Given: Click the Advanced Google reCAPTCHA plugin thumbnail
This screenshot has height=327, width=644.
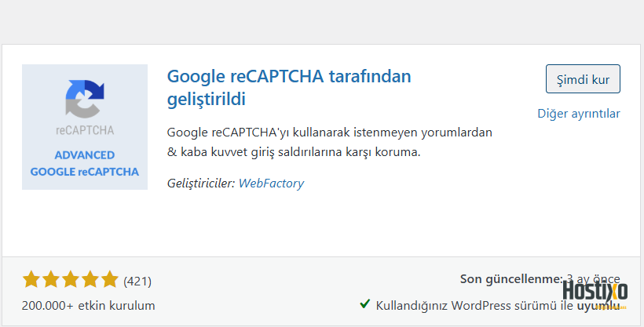Looking at the screenshot, I should 85,127.
